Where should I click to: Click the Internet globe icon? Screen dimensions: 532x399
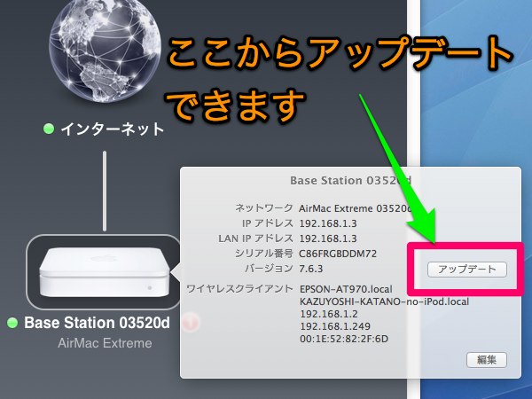pos(105,50)
